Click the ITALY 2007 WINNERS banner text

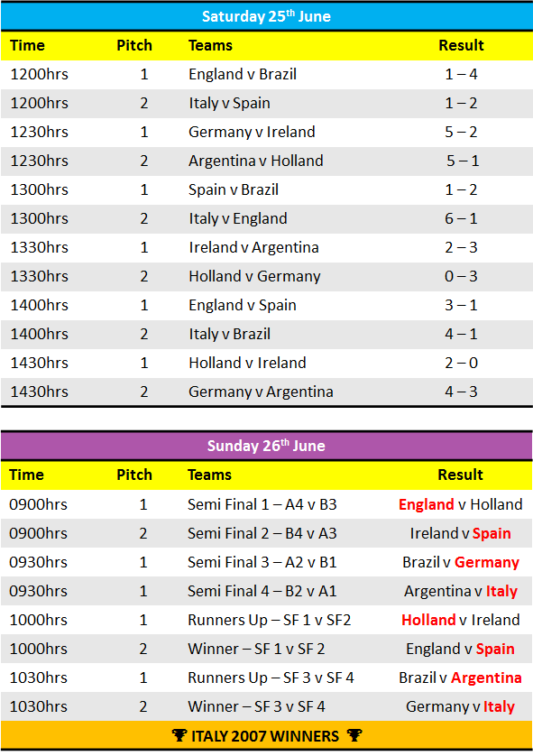tap(265, 736)
